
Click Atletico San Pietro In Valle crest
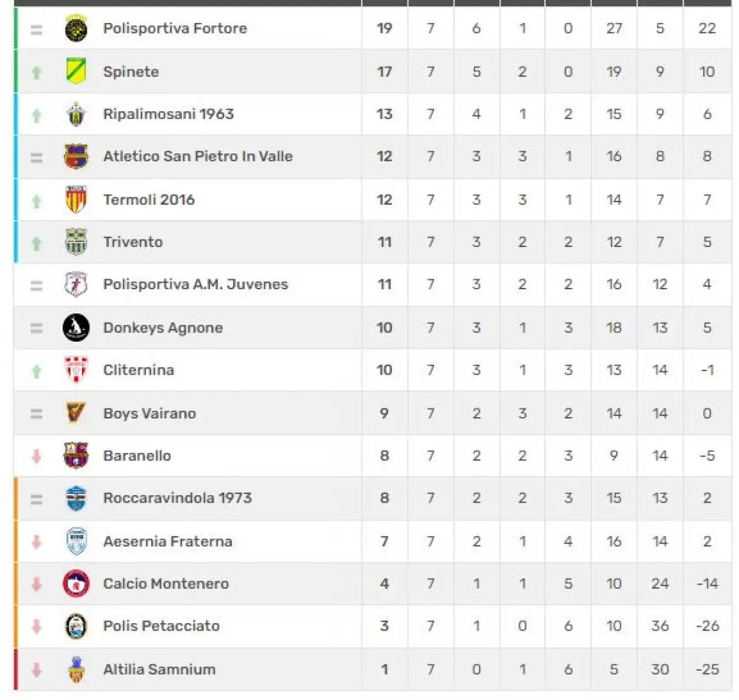(76, 156)
